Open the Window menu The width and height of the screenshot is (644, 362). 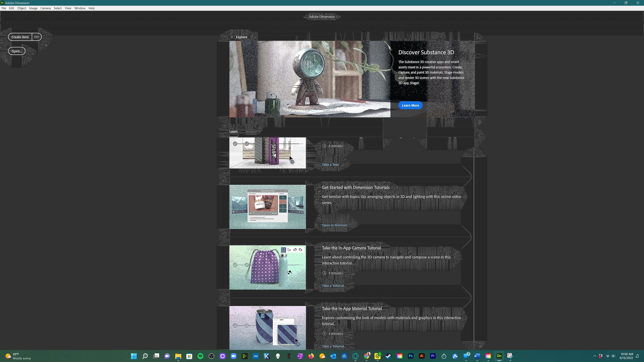tap(80, 8)
